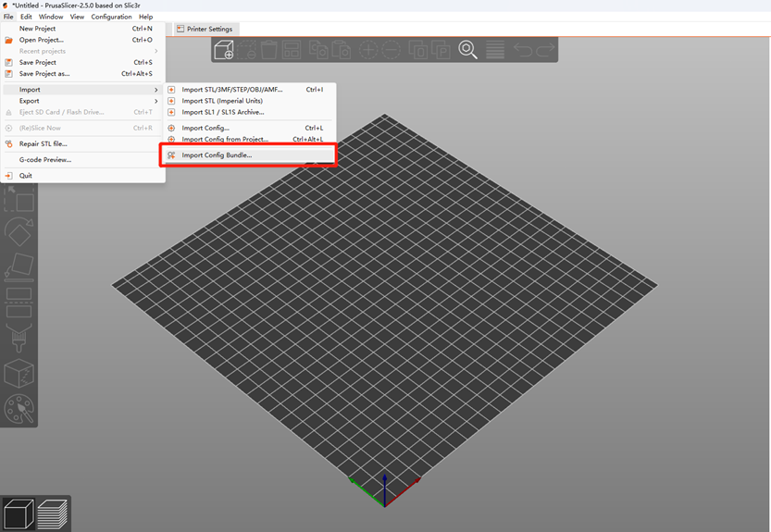Click the Undo arrow in toolbar
This screenshot has height=532, width=771.
coord(523,50)
